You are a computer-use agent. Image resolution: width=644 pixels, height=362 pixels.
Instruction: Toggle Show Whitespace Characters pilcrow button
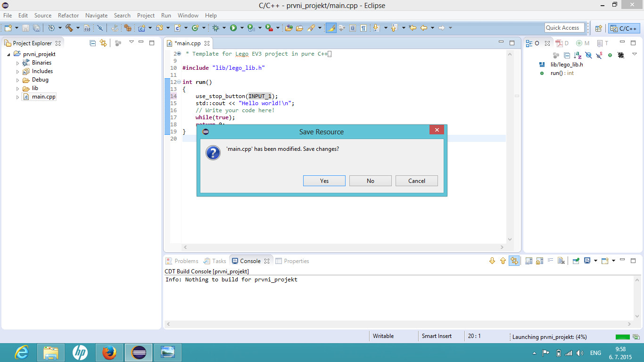363,28
